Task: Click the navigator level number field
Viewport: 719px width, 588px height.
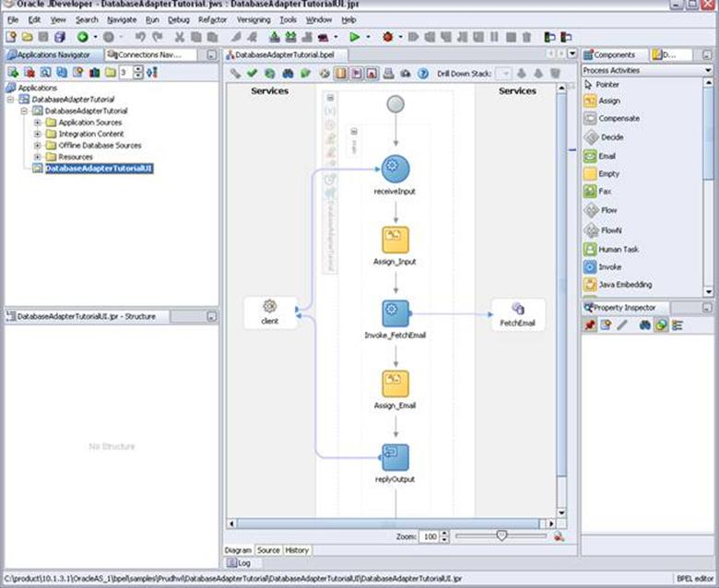Action: 125,72
